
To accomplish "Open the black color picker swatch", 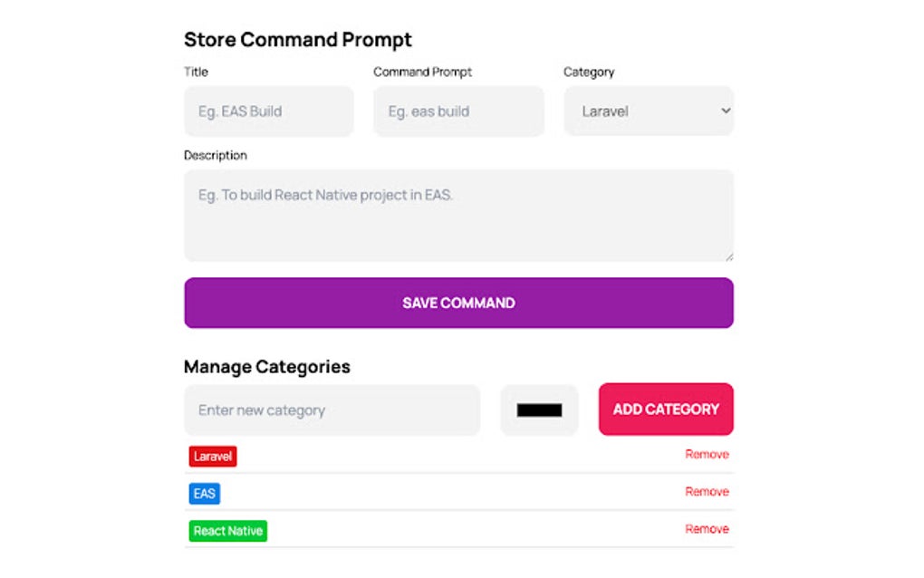I will [539, 410].
